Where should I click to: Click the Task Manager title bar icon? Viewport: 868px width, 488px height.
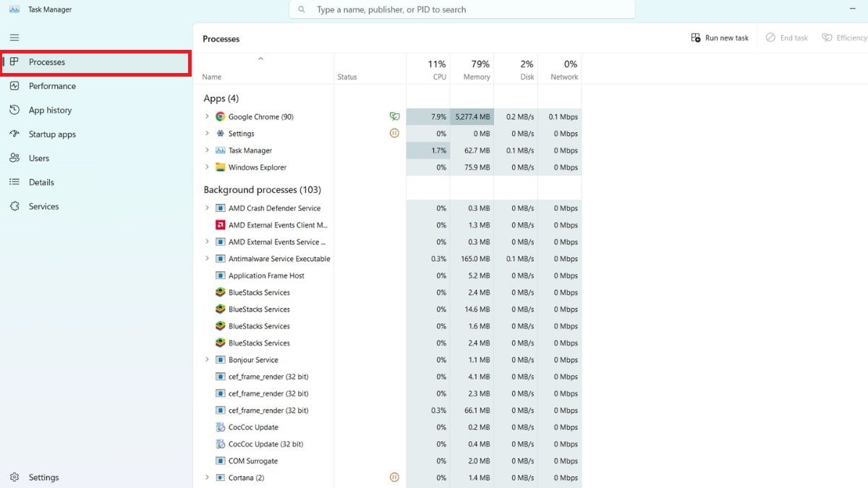pos(14,9)
